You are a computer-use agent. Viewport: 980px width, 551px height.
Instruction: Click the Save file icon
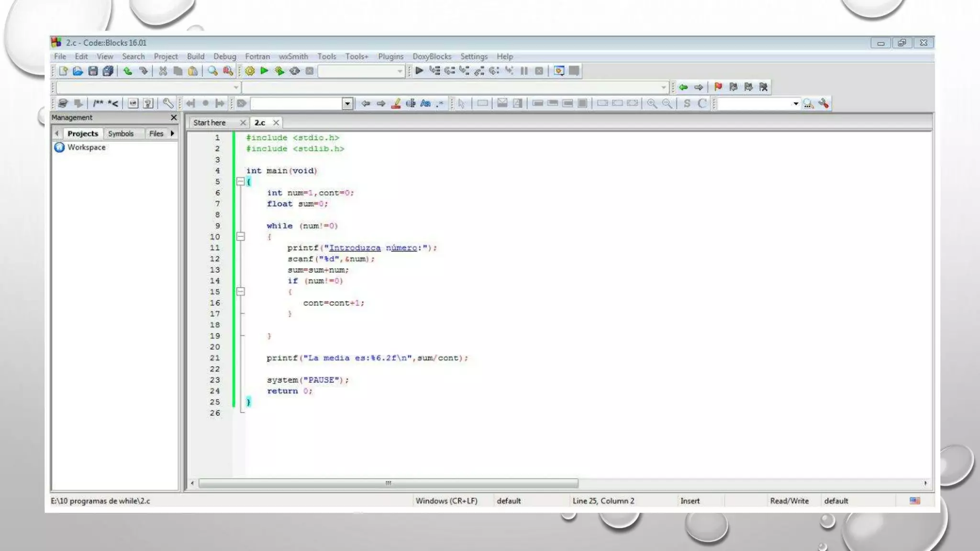93,71
